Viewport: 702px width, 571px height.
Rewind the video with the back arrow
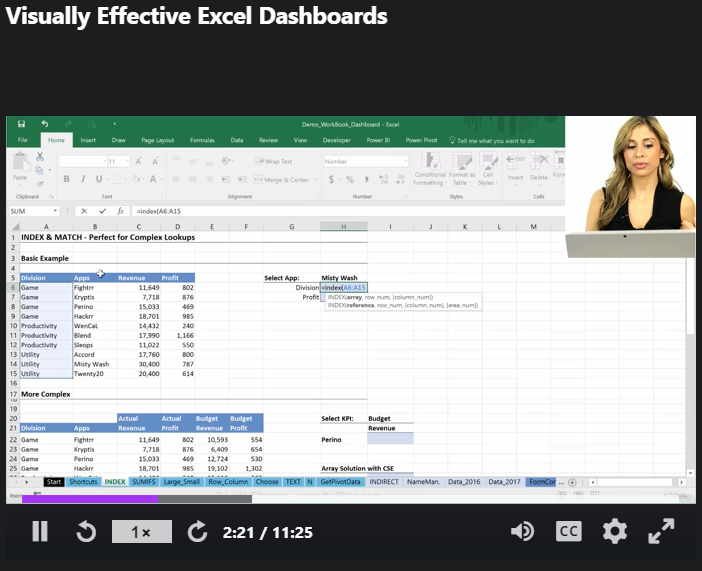[86, 532]
